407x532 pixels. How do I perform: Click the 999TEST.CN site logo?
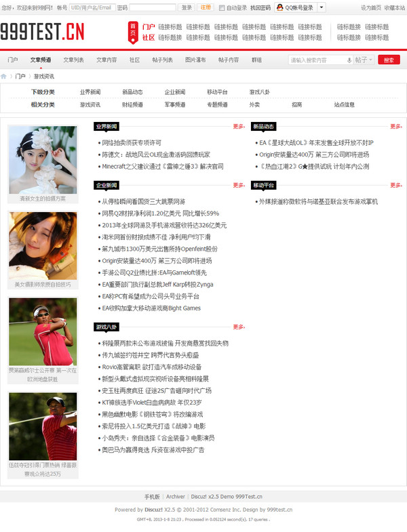pos(42,32)
